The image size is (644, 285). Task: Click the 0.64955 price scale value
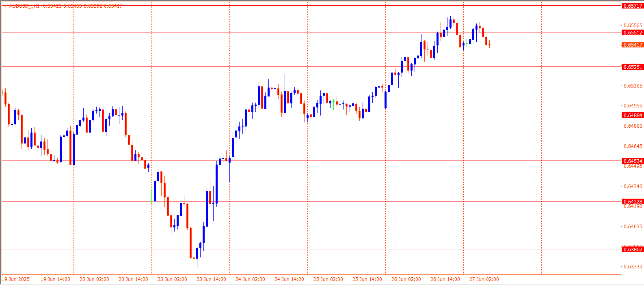coord(633,105)
